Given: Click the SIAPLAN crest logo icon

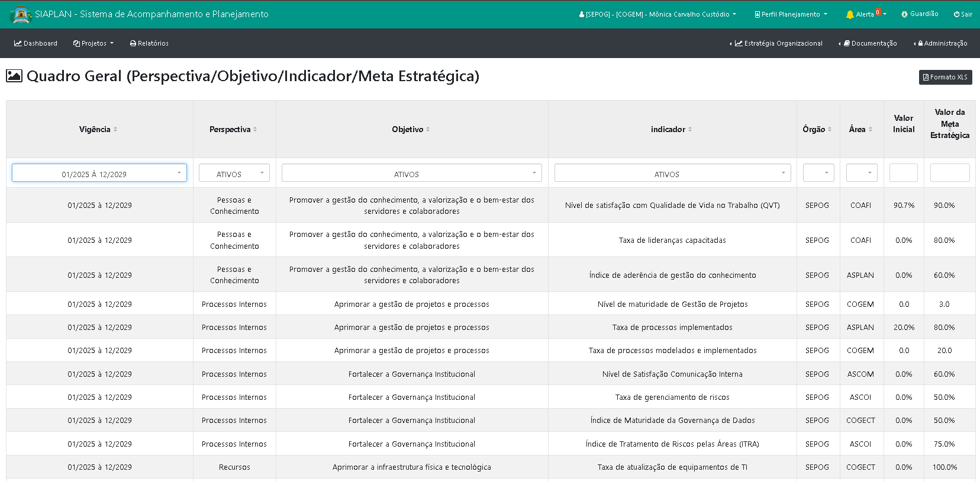Looking at the screenshot, I should (21, 14).
